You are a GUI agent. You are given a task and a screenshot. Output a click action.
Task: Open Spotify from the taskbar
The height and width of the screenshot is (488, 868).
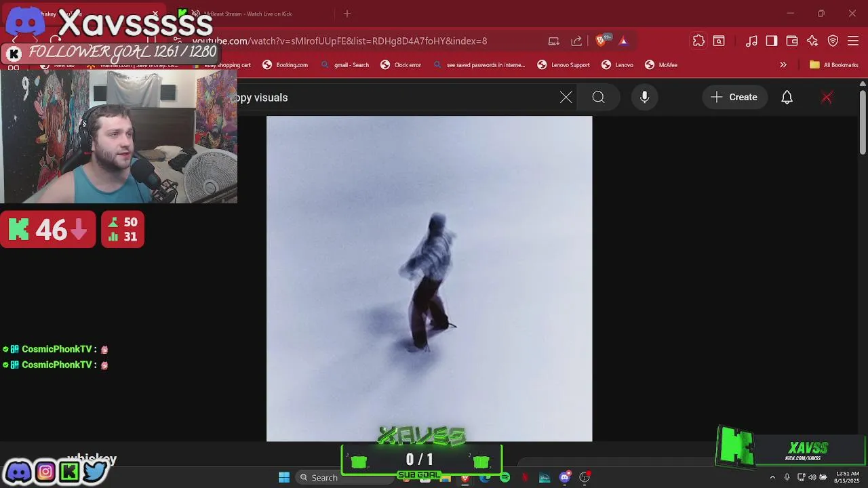point(505,478)
